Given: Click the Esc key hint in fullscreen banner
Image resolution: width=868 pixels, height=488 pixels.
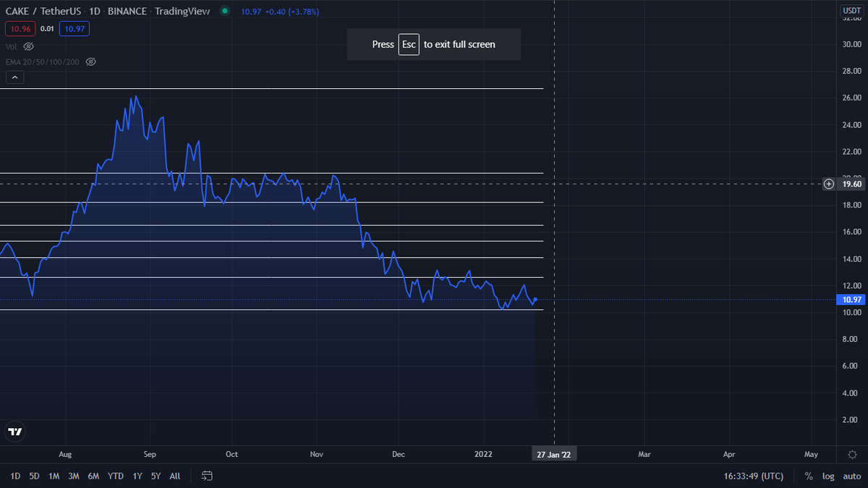Looking at the screenshot, I should [x=409, y=44].
